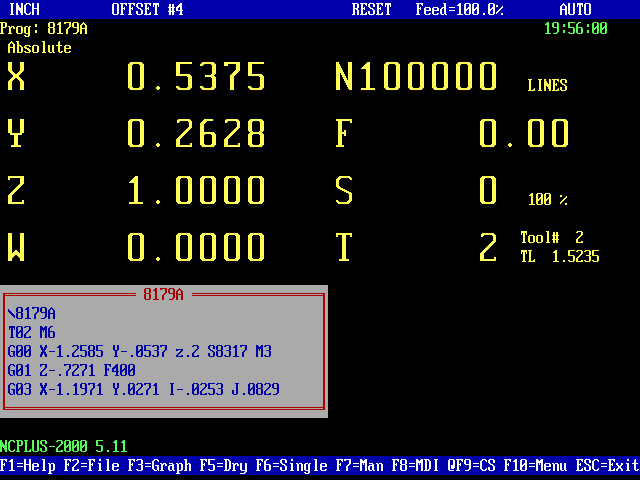Viewport: 640px width, 480px height.
Task: Click the W axis value 0.0000
Action: click(x=196, y=247)
